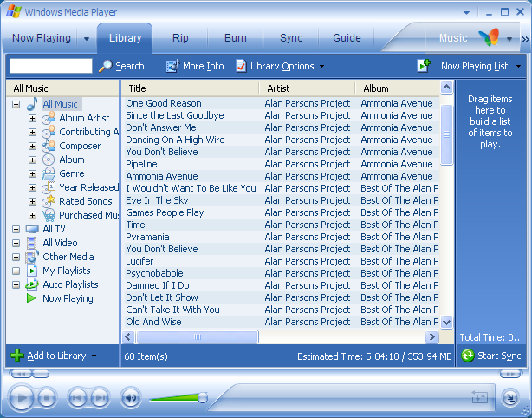Expand the Year Released node
The width and height of the screenshot is (532, 418).
(32, 188)
